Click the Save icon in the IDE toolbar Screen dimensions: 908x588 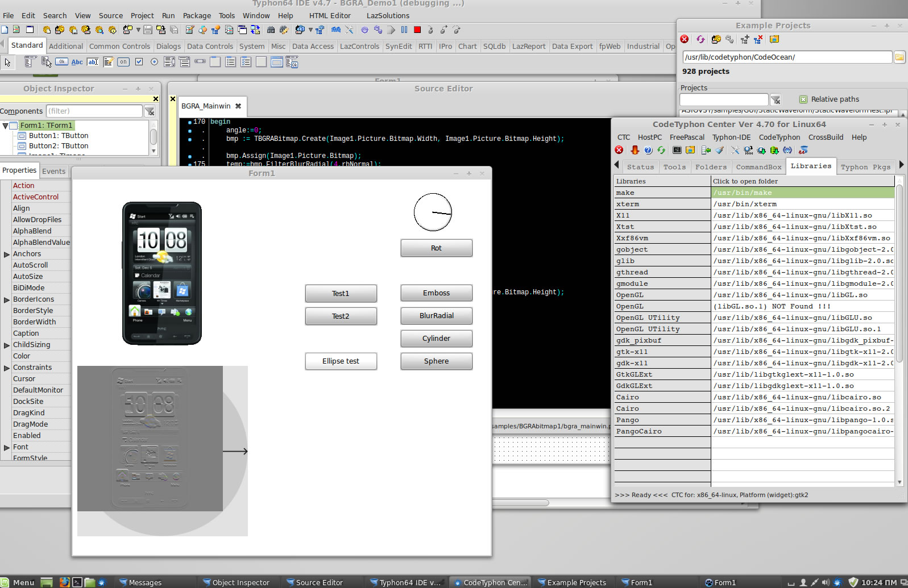click(148, 30)
